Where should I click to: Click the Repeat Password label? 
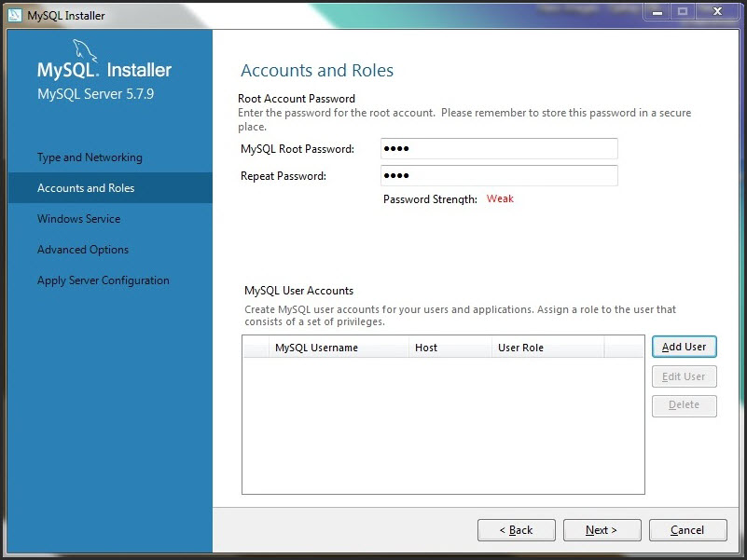point(284,176)
